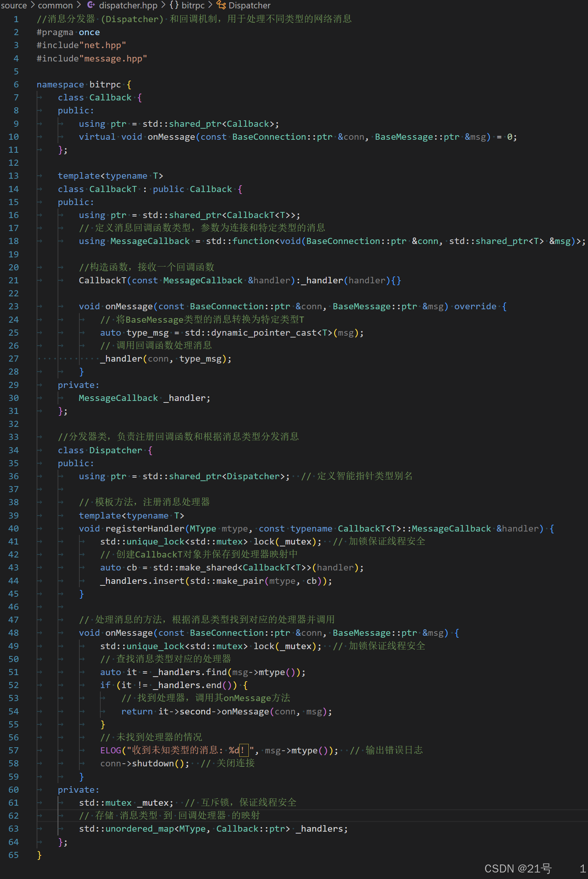Click 'registerHandler' function name on line 40
Screen dimensions: 588x879
pyautogui.click(x=145, y=528)
